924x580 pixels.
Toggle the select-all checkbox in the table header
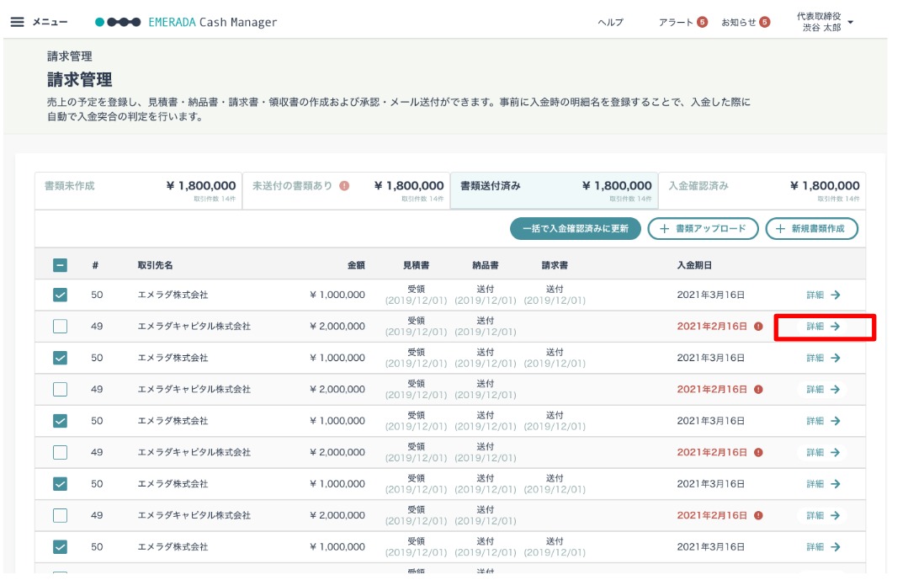point(60,265)
